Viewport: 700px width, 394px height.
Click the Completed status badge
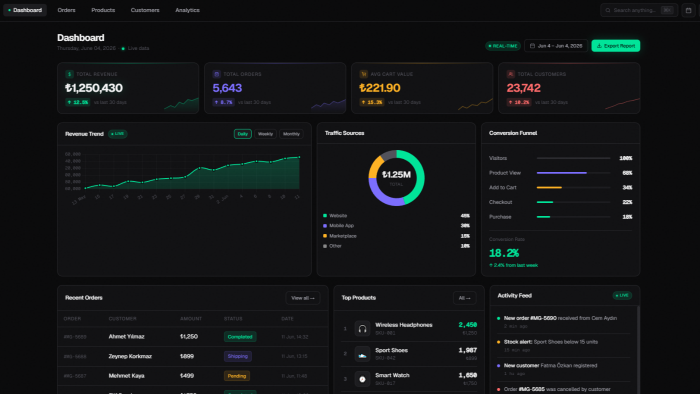[240, 336]
